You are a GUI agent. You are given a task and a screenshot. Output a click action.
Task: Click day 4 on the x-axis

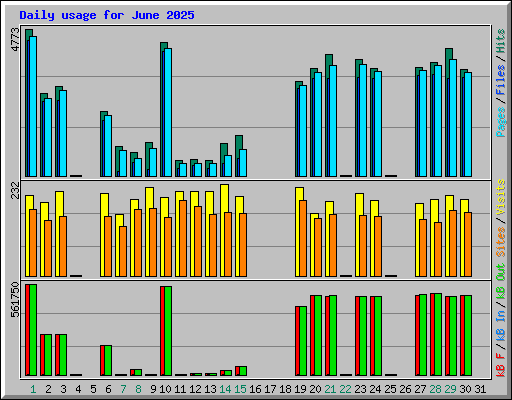[78, 389]
